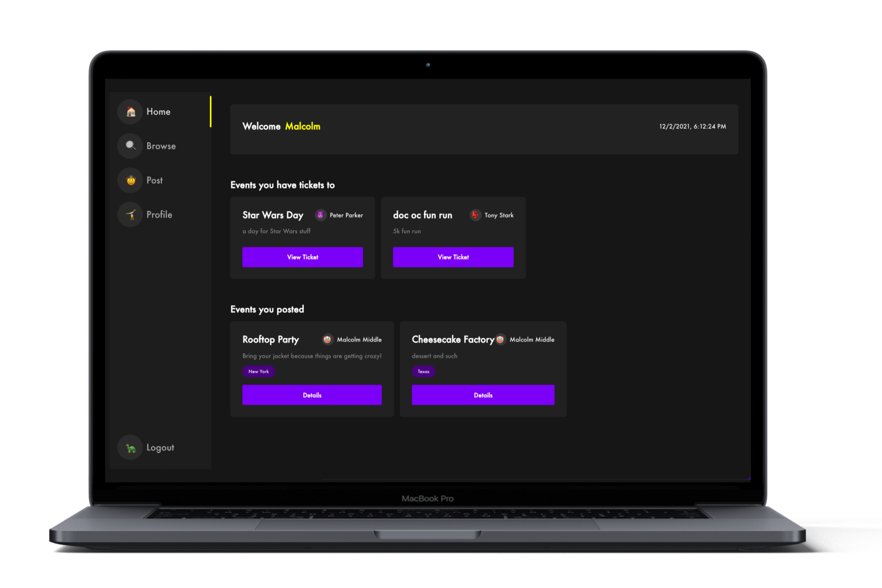The image size is (882, 588).
Task: Click Peter Parker's avatar icon
Action: click(x=321, y=215)
